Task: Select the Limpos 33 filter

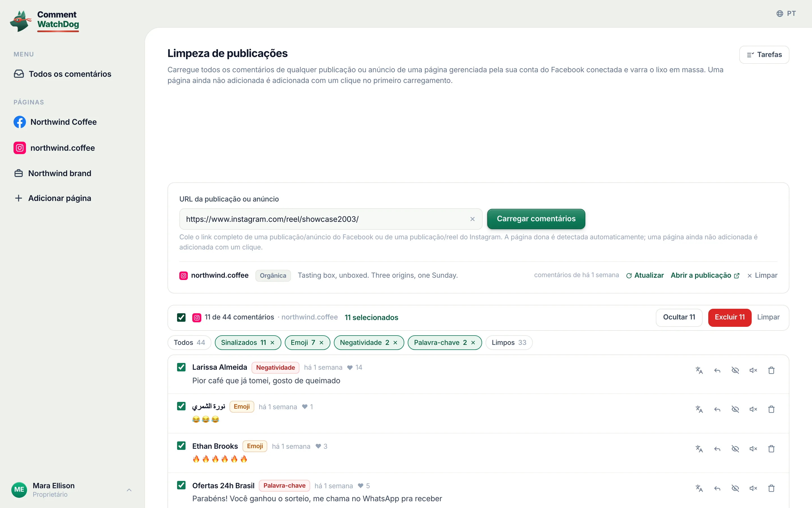Action: pos(509,343)
